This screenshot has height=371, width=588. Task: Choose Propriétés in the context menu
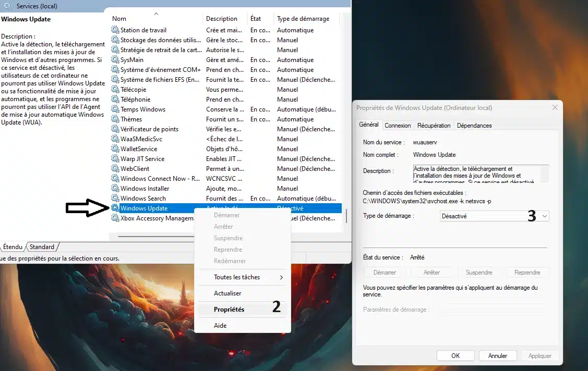(242, 309)
